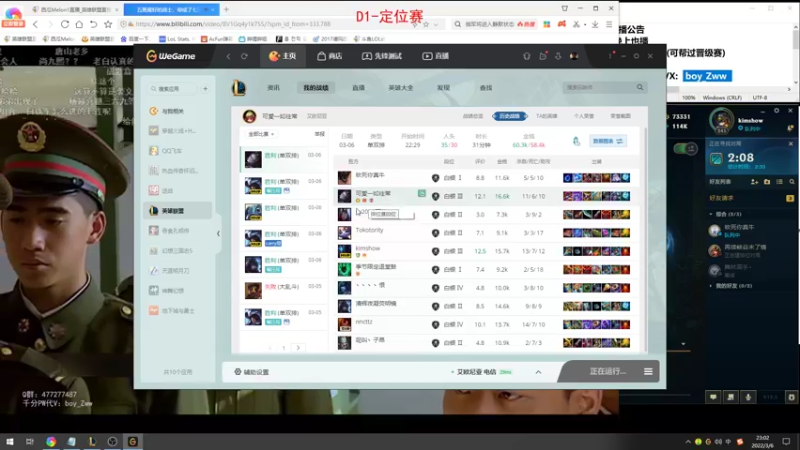The height and width of the screenshot is (450, 800).
Task: Select the first 03-06 match in the history list
Action: pyautogui.click(x=284, y=159)
